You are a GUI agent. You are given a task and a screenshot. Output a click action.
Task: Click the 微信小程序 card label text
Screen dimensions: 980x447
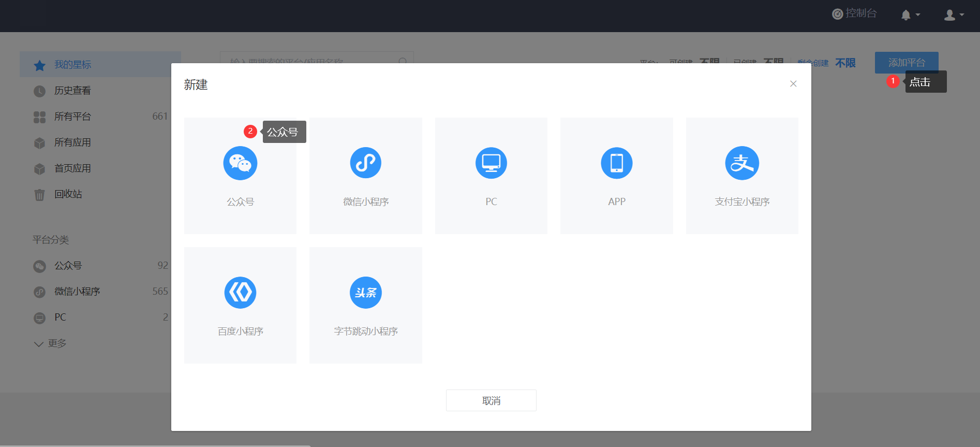pyautogui.click(x=366, y=201)
